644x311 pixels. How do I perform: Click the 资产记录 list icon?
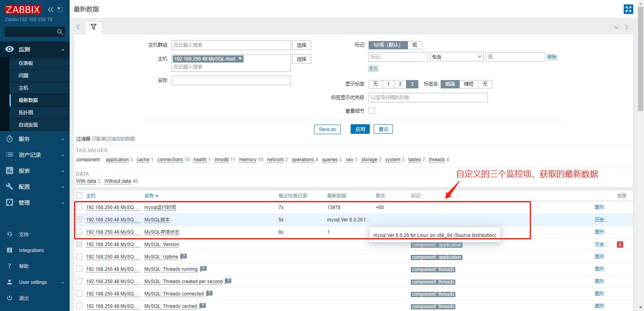tap(10, 155)
